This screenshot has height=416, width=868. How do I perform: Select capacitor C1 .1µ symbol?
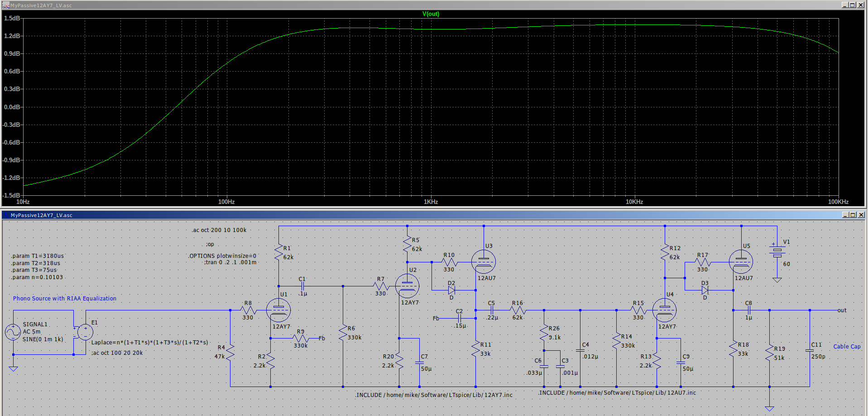tap(302, 286)
